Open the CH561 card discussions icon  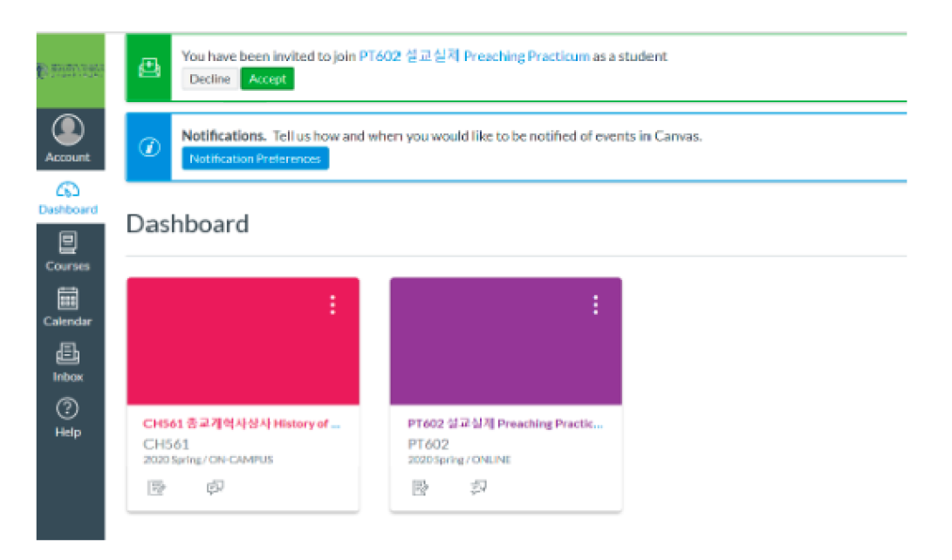point(216,488)
